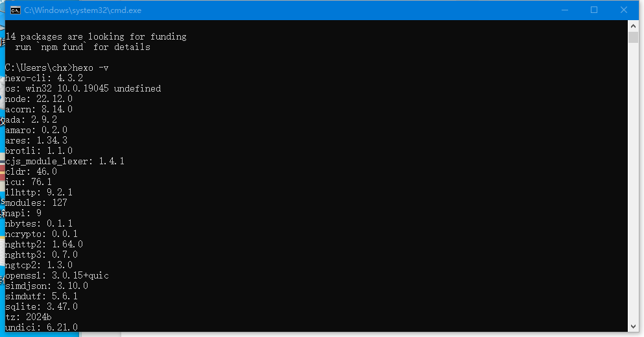Click the 'node: 22.12.0' line

coord(39,99)
